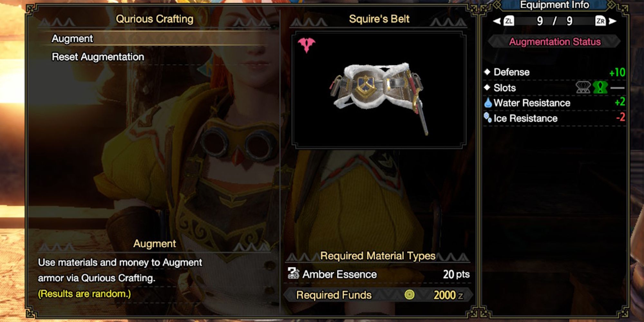Click the Amber Essence material icon

click(x=293, y=273)
